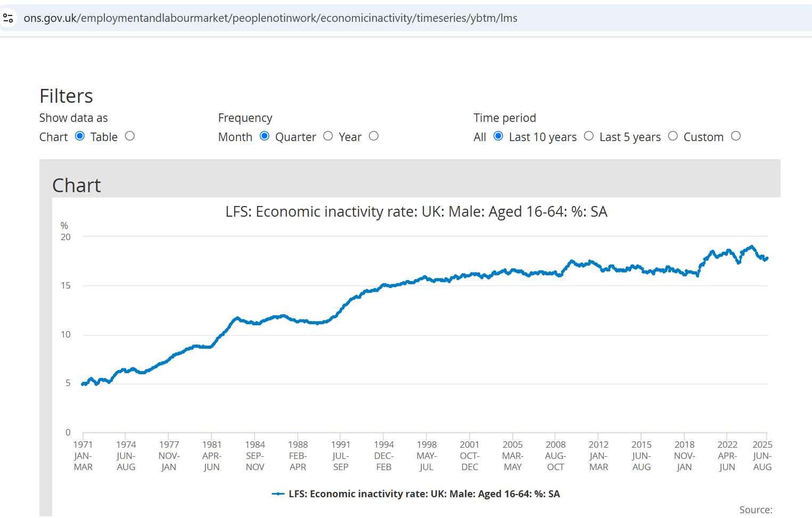Switch frequency to Quarter
The height and width of the screenshot is (518, 812).
[328, 136]
